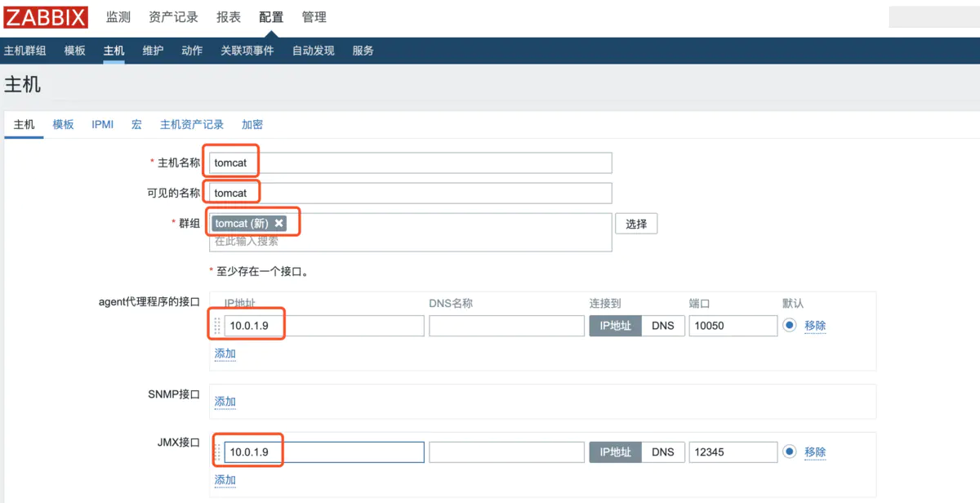
Task: Click 添加 under SNMP接口
Action: coord(225,402)
